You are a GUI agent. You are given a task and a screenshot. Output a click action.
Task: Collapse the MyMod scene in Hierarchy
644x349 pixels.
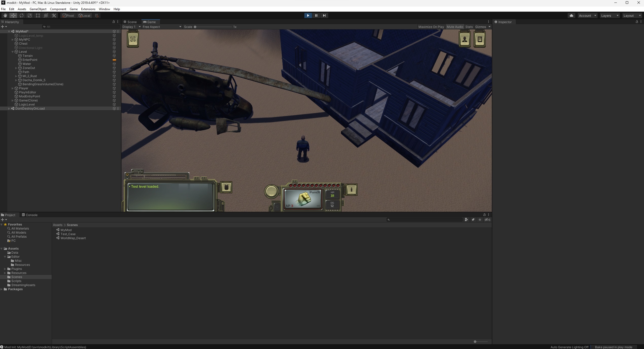[9, 31]
